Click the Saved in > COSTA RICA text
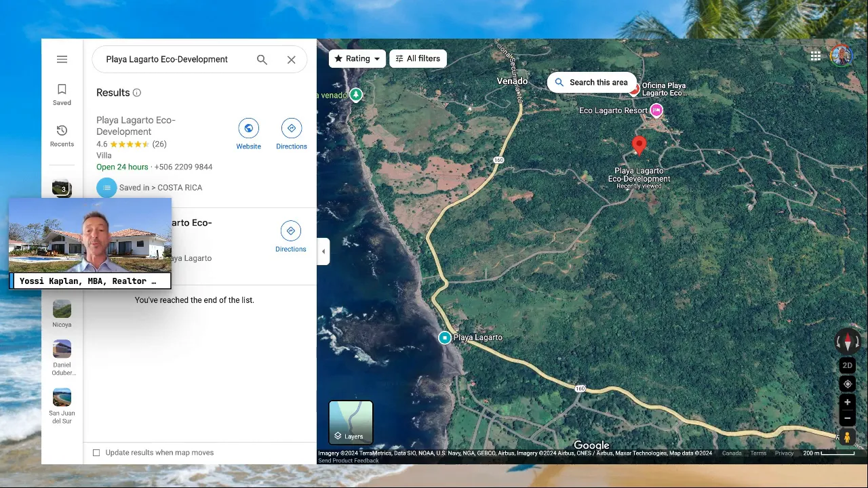Screen dimensions: 868x488 point(161,188)
